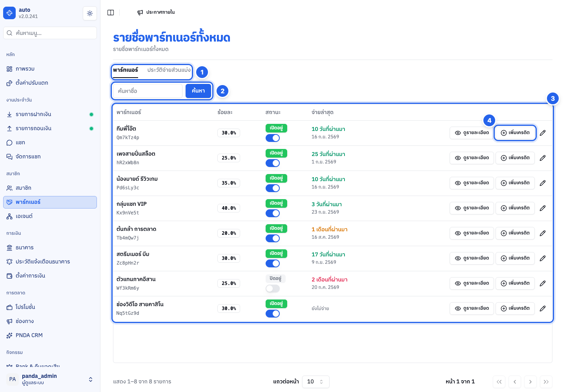Screen dimensions: 565x392
Task: Toggle status switch for ช่องวิดีโอ สายคาสิโน
Action: tap(273, 314)
